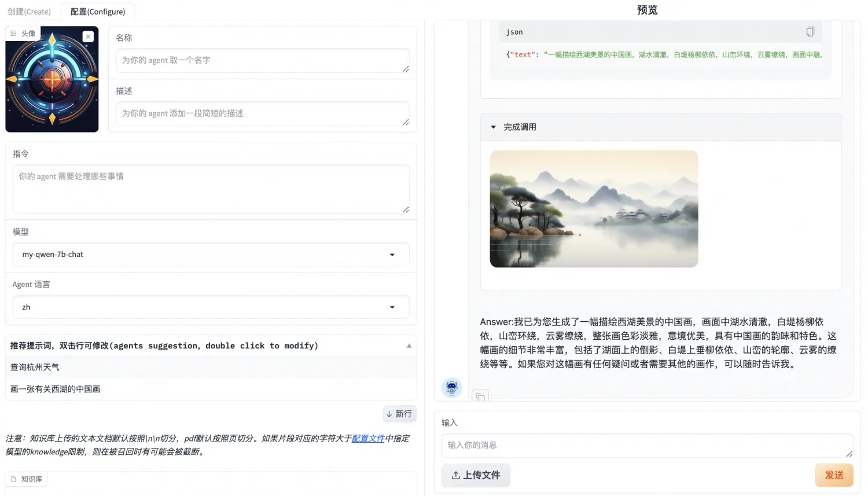Click the chatbot robot avatar icon

pyautogui.click(x=452, y=387)
